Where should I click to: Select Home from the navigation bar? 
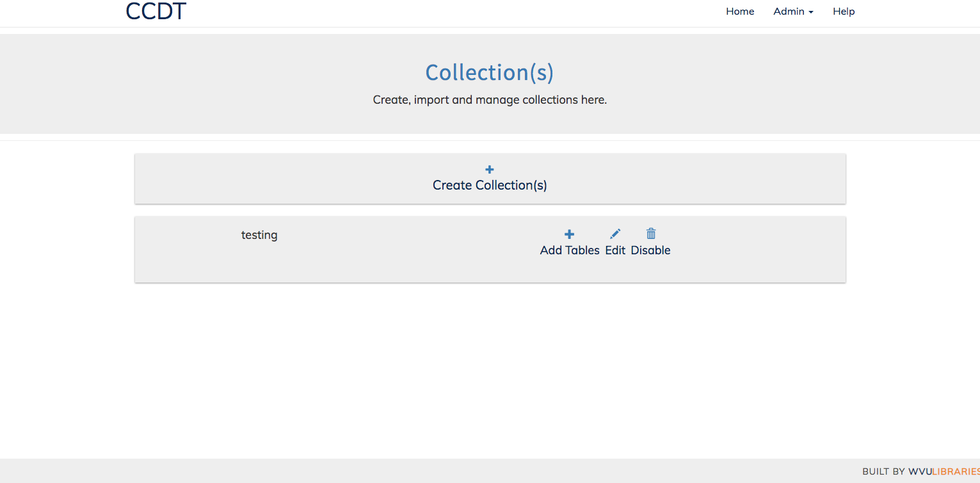739,11
